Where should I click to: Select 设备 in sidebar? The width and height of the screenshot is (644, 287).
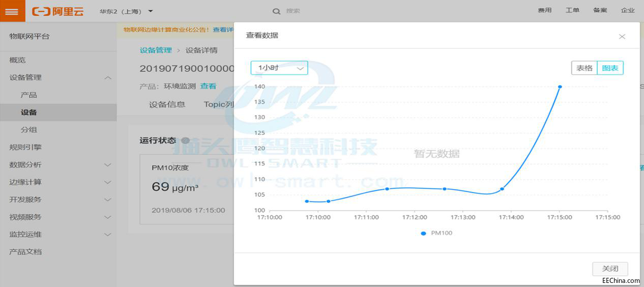(x=28, y=112)
